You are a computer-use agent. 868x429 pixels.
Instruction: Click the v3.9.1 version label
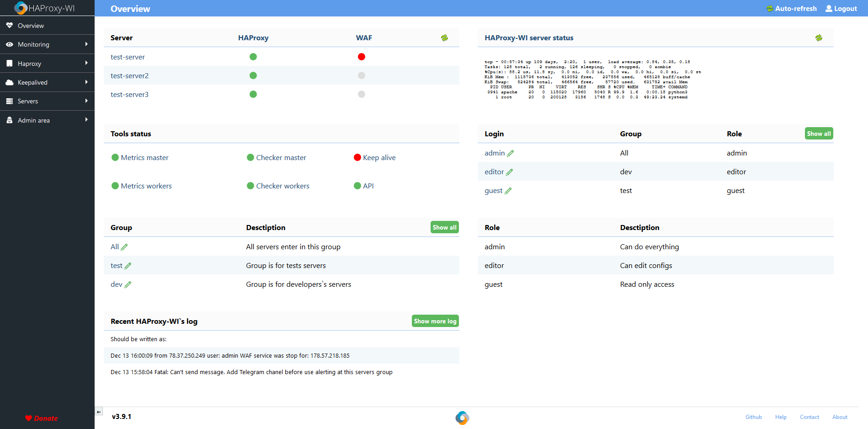point(122,417)
